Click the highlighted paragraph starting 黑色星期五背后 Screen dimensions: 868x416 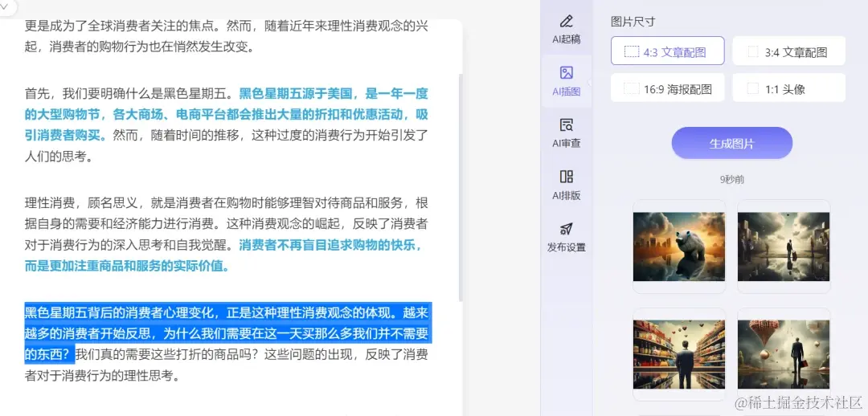point(227,333)
